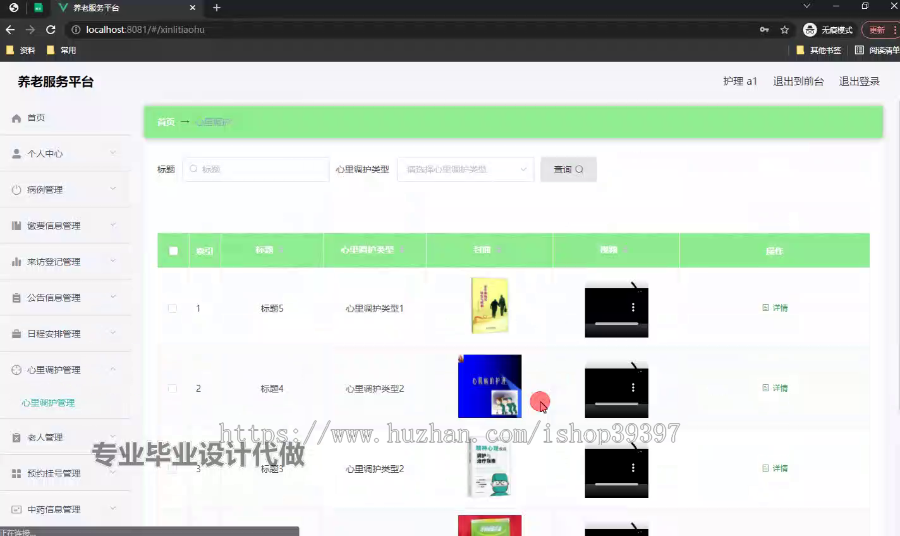The image size is (900, 536).
Task: Click the 预约挂号管理 grid icon
Action: pos(16,473)
